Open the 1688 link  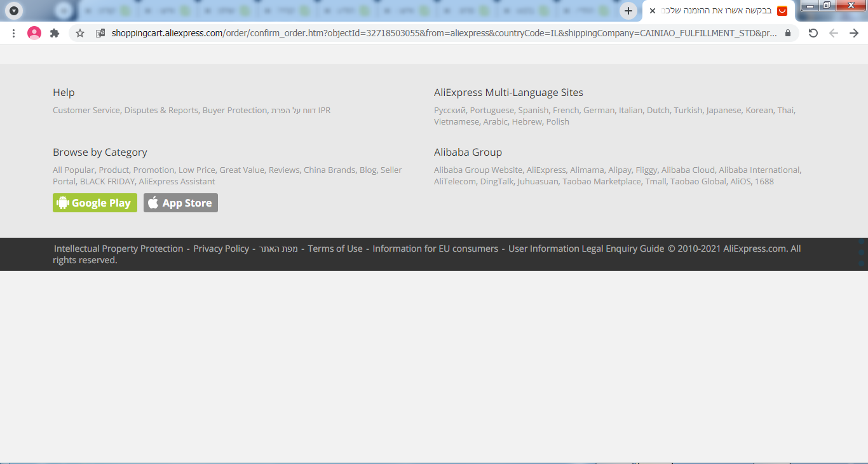(764, 181)
